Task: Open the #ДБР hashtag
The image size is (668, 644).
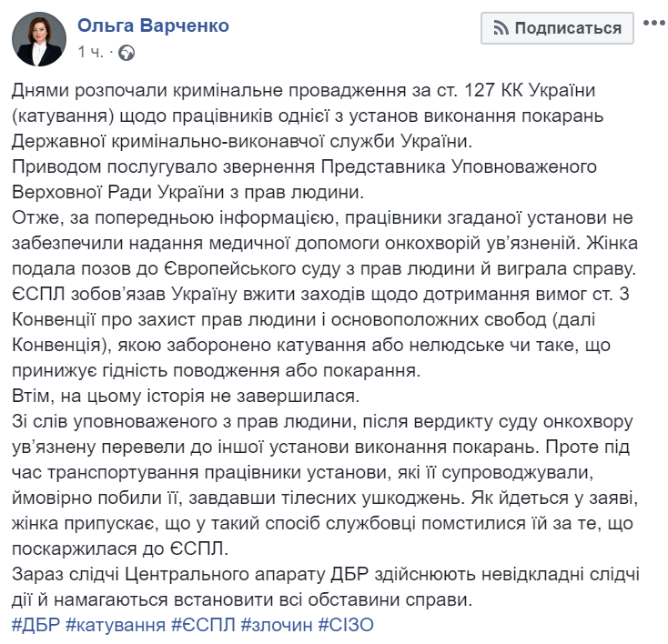Action: pos(35,625)
